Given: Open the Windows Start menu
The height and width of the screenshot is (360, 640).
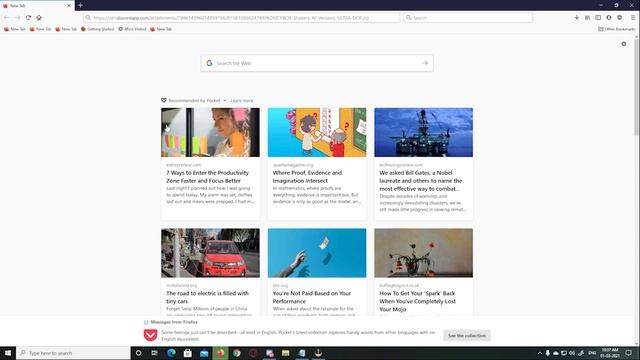Looking at the screenshot, I should (8, 353).
